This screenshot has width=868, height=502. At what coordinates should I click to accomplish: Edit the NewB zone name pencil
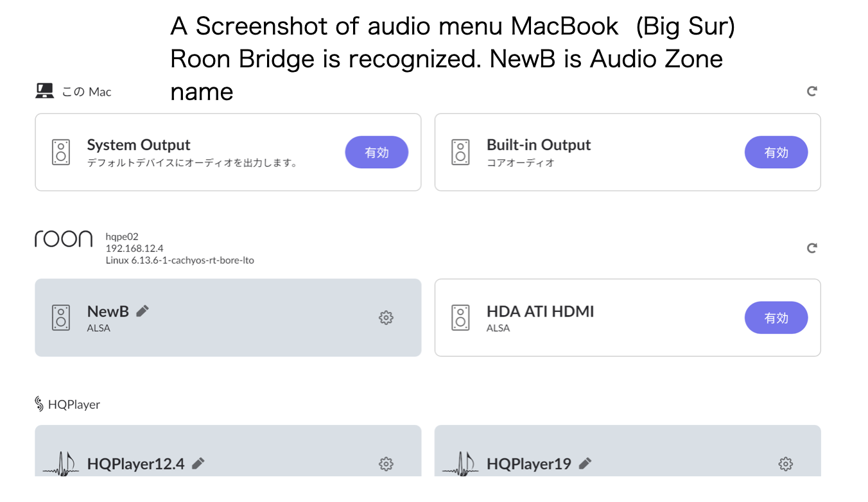[x=143, y=311]
